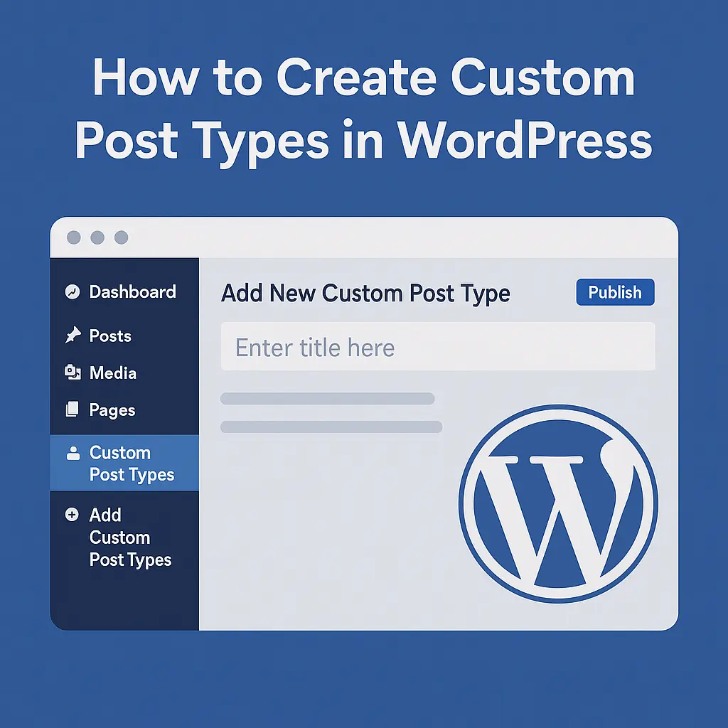Image resolution: width=728 pixels, height=728 pixels.
Task: Click the Add New Custom Post Type heading
Action: click(366, 293)
